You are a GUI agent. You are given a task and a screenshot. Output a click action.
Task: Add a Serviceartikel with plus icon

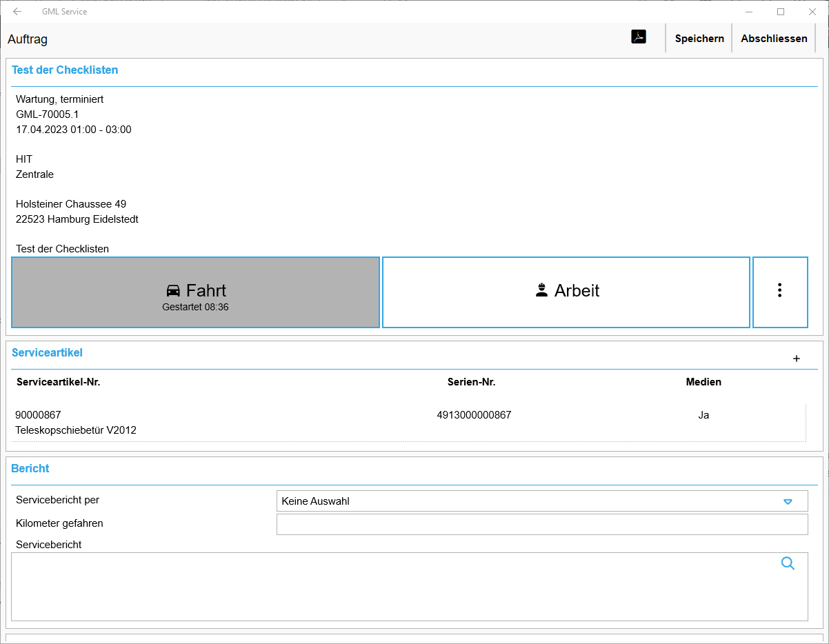click(x=797, y=359)
